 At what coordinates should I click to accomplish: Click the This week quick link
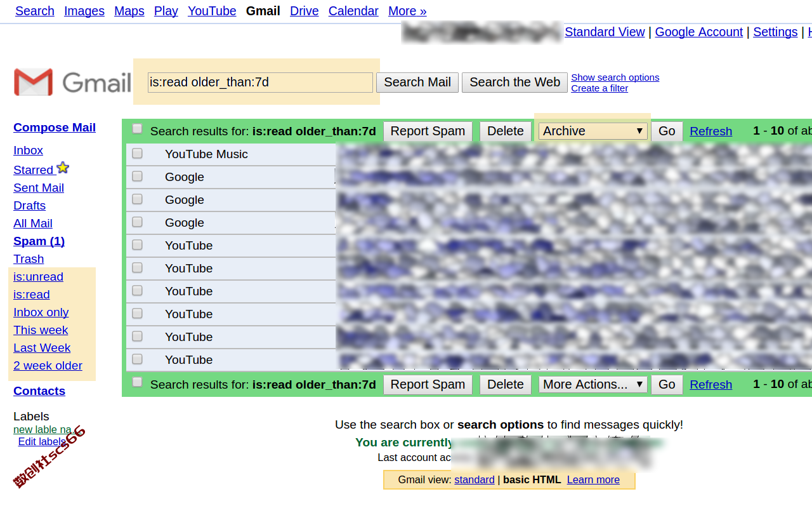point(41,330)
